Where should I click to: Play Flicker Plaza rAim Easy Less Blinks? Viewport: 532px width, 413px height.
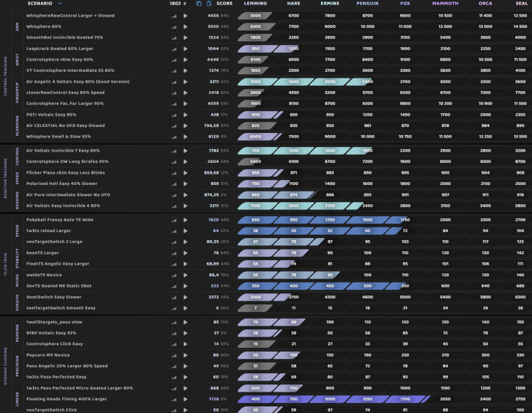(186, 173)
